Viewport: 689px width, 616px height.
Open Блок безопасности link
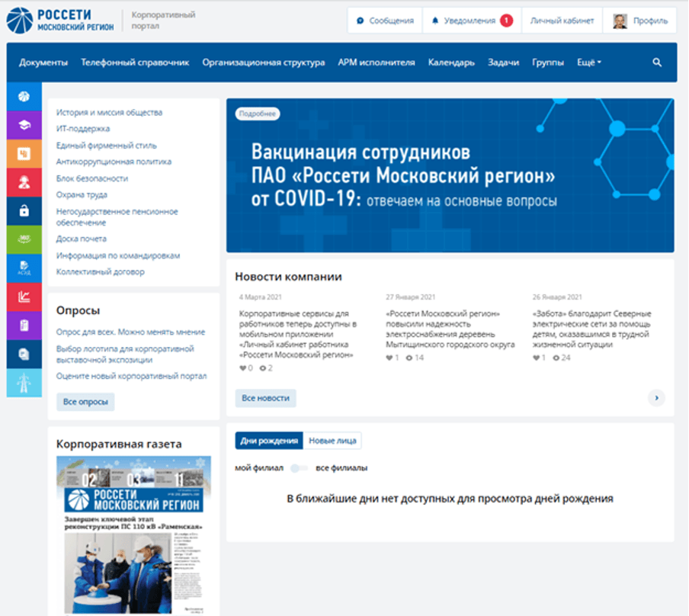coord(92,178)
